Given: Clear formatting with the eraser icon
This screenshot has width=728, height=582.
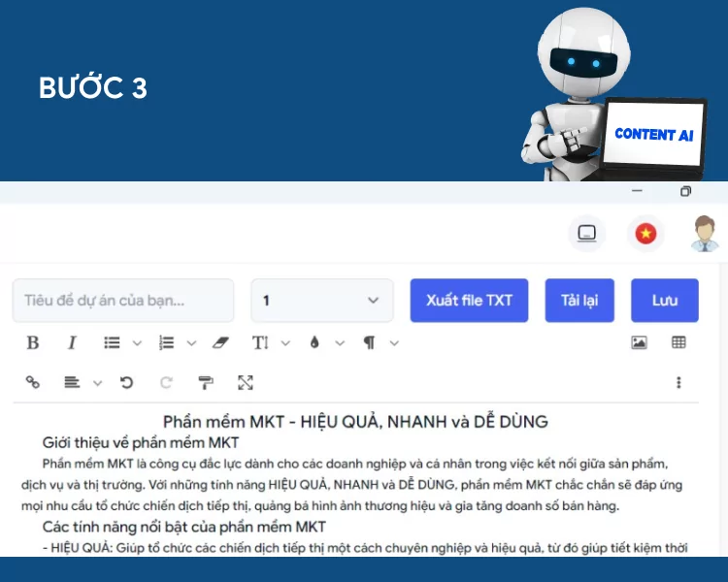Looking at the screenshot, I should click(x=220, y=343).
